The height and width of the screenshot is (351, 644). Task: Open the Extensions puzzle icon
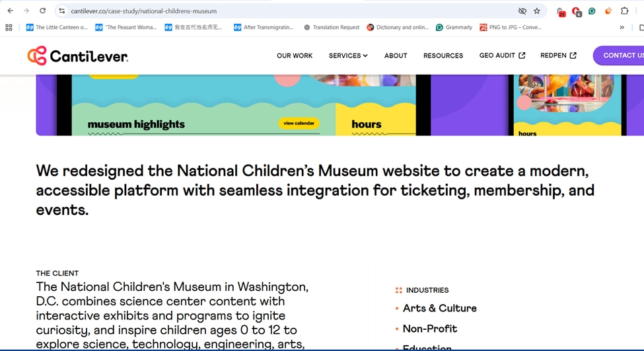[624, 11]
